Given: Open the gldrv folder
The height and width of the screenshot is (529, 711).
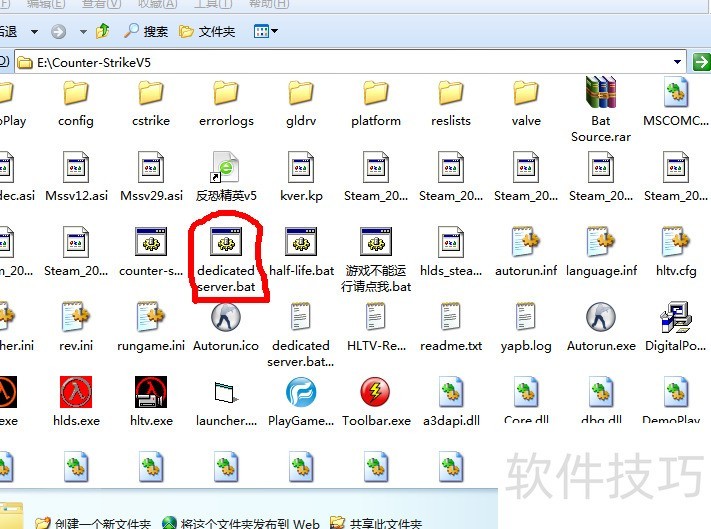Looking at the screenshot, I should [x=301, y=104].
